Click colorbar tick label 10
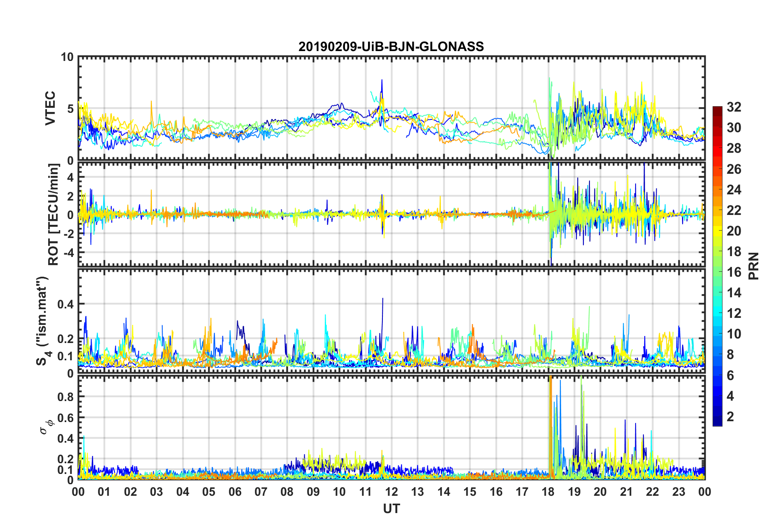783x532 pixels. coord(734,334)
